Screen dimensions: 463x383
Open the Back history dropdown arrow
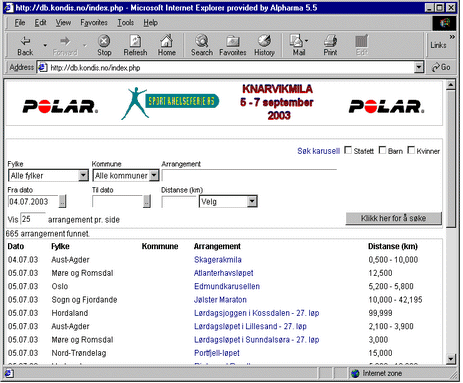coord(45,45)
